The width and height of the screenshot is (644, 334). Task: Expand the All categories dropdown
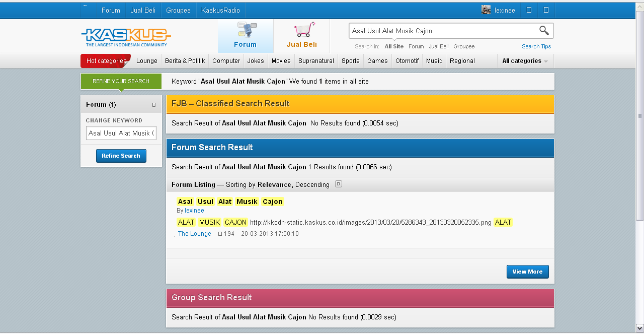[x=525, y=61]
